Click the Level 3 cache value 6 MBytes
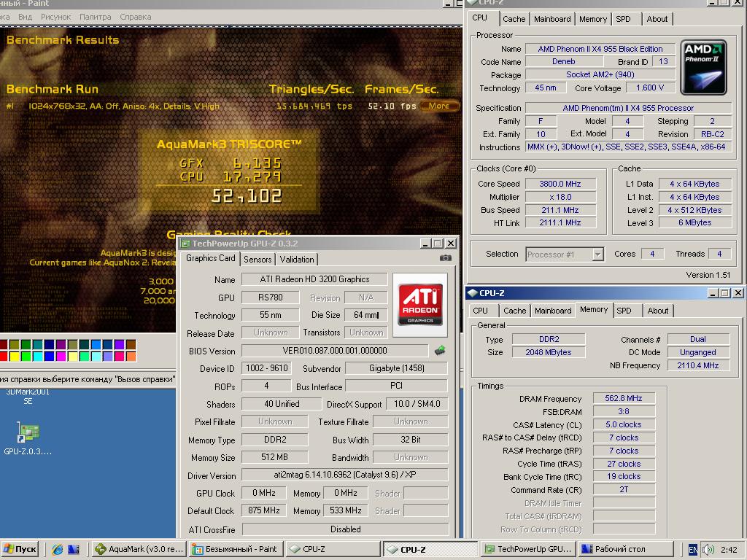The height and width of the screenshot is (560, 747). tap(694, 222)
